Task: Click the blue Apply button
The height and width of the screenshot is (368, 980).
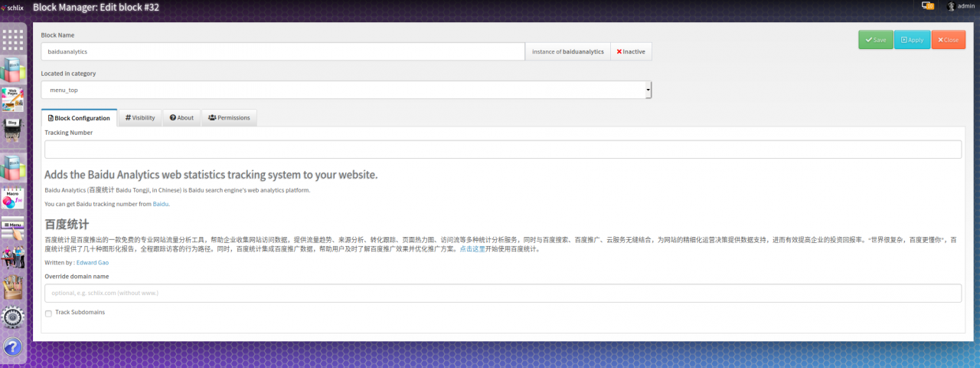Action: click(912, 40)
